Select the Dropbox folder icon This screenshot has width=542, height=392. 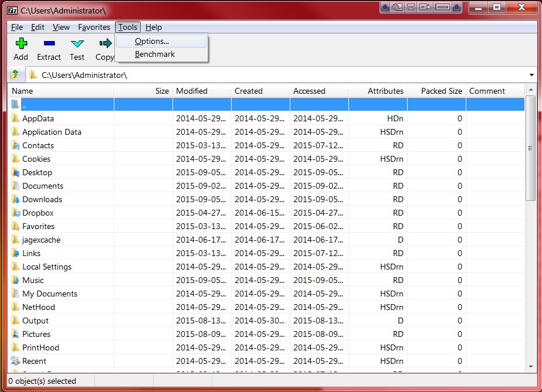(16, 213)
